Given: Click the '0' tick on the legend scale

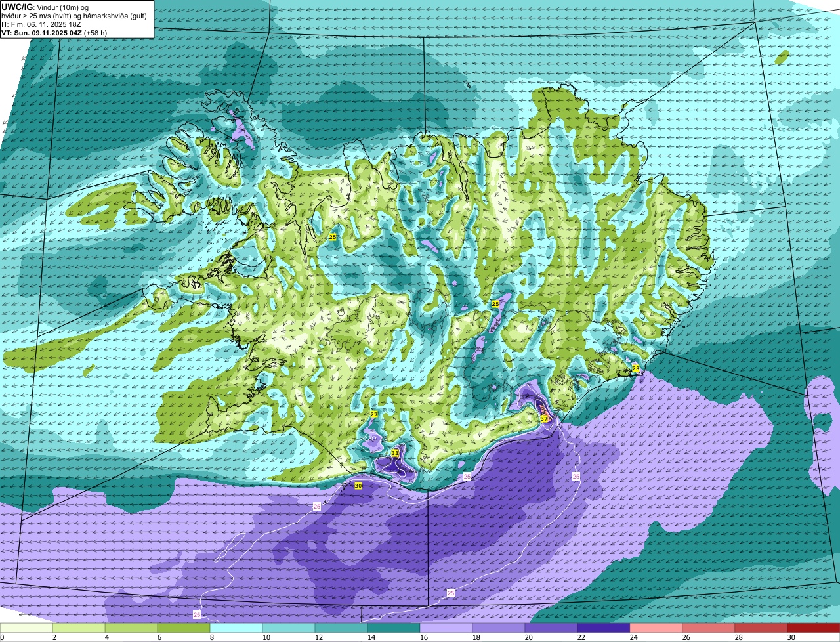Looking at the screenshot, I should pos(2,637).
